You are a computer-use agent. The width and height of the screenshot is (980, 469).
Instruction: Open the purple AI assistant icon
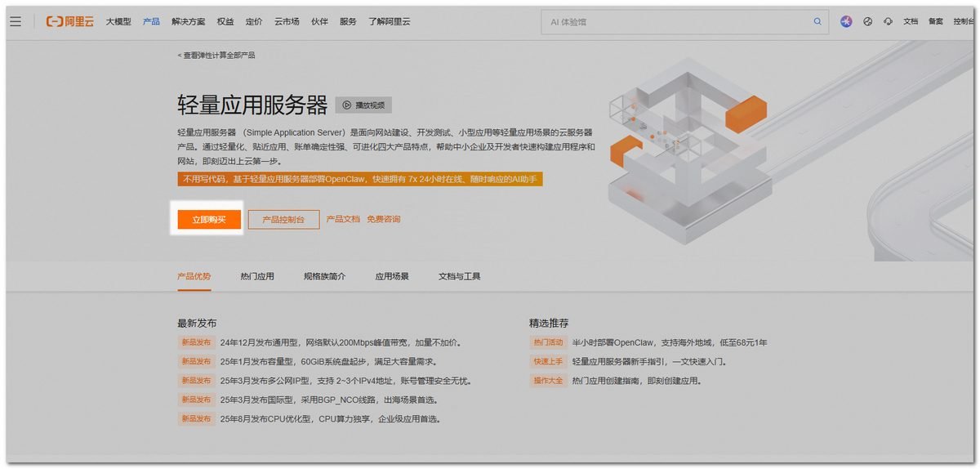pos(846,21)
